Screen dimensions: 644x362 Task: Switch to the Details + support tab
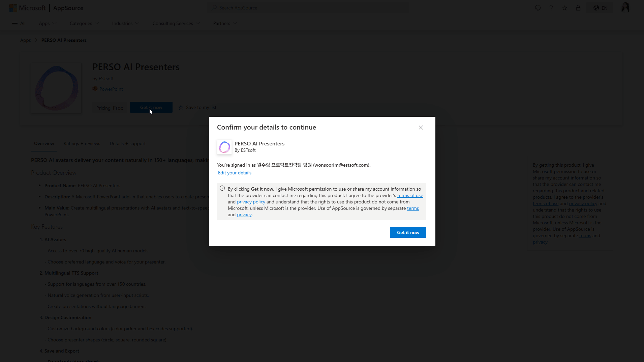[x=128, y=143]
